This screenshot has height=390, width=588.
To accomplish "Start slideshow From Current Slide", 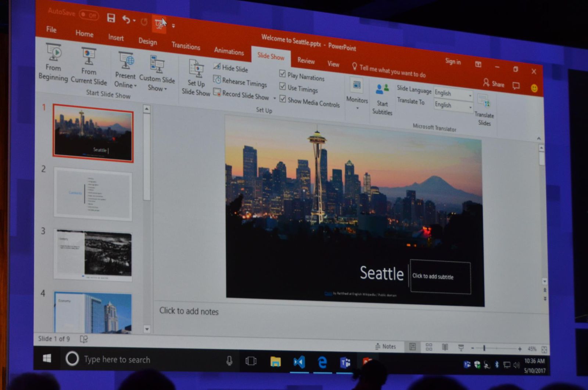I will 89,66.
